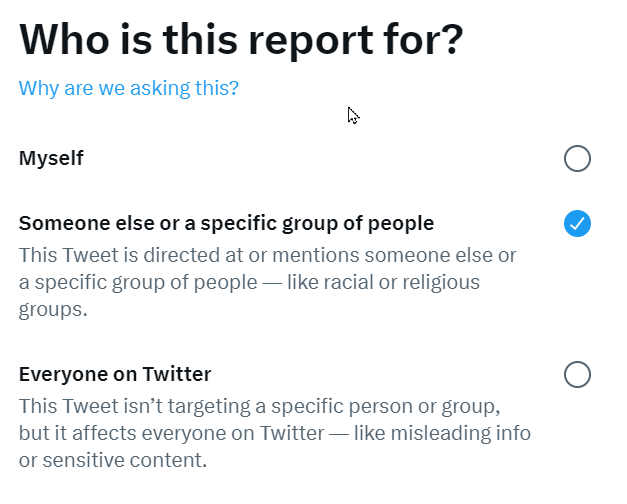Click the 'Someone else or a specific group' label
Viewport: 627px width, 504px height.
click(x=226, y=223)
